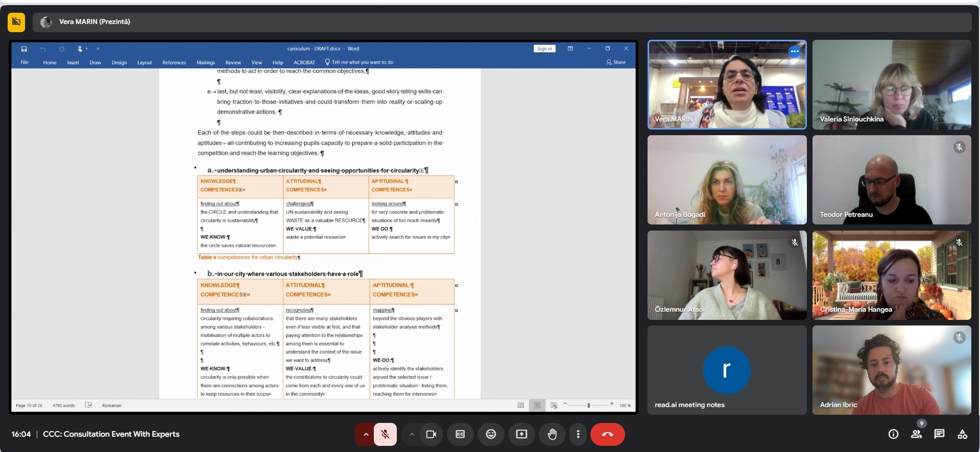Click the Sign in button in Word
This screenshot has width=980, height=452.
[544, 48]
